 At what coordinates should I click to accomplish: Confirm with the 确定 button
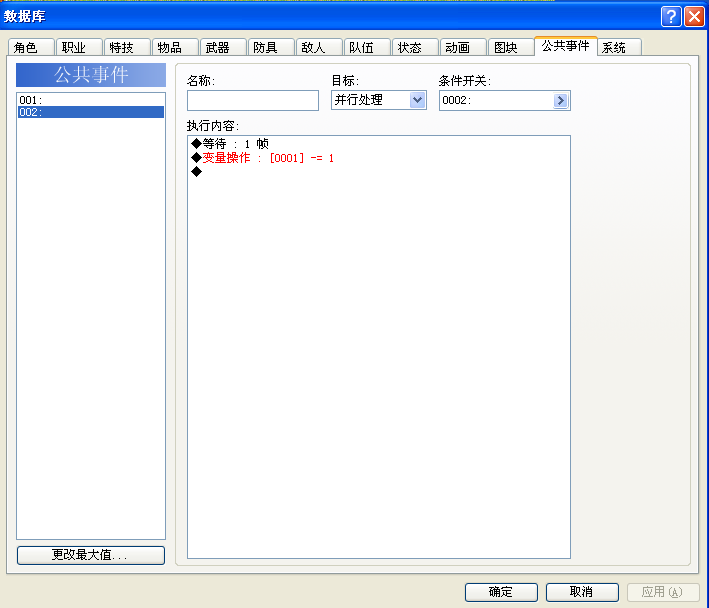(501, 592)
